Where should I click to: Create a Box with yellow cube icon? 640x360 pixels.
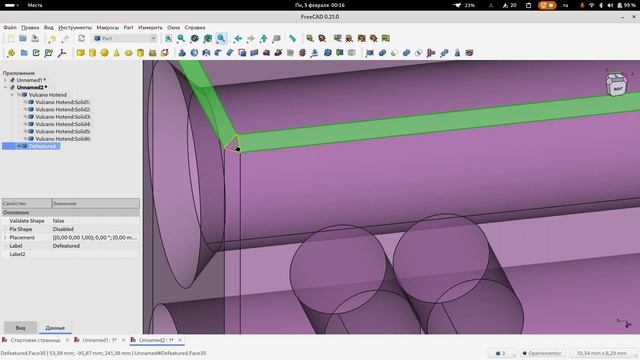point(80,53)
